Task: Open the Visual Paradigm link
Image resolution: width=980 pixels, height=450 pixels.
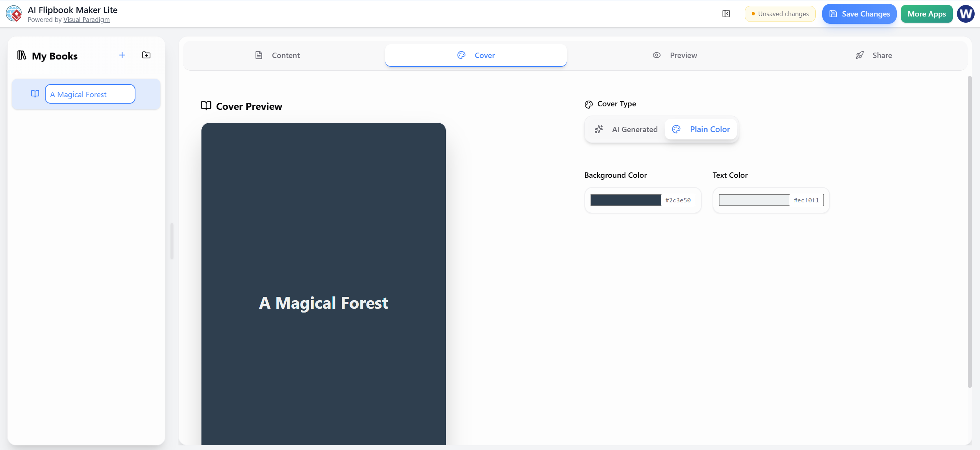Action: 87,19
